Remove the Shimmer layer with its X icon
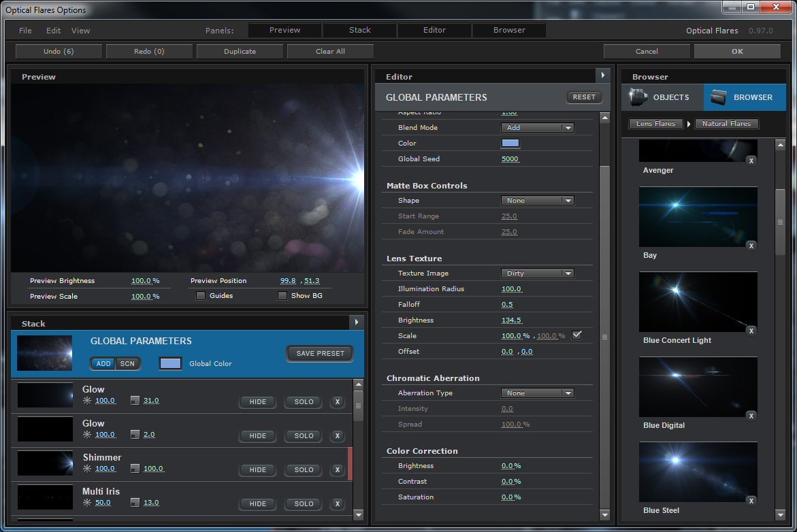The height and width of the screenshot is (532, 797). (x=337, y=469)
